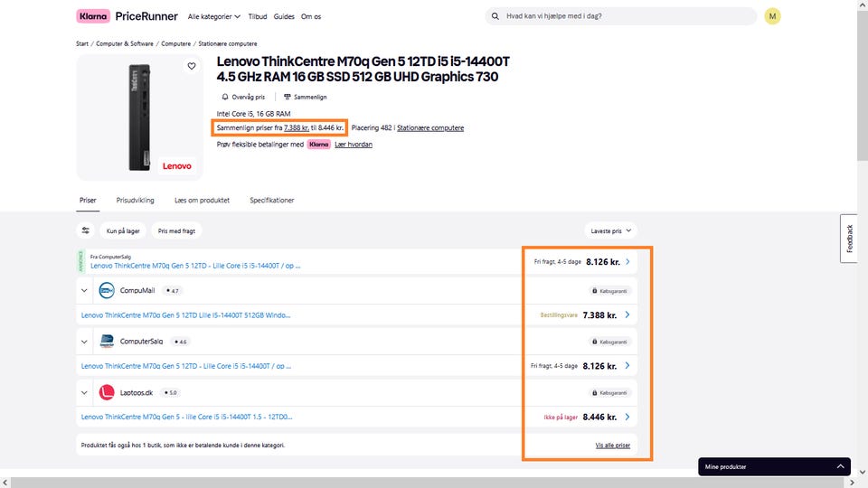
Task: Open sponsored ComputerSalg ThinkCentre offer link
Action: coord(195,266)
